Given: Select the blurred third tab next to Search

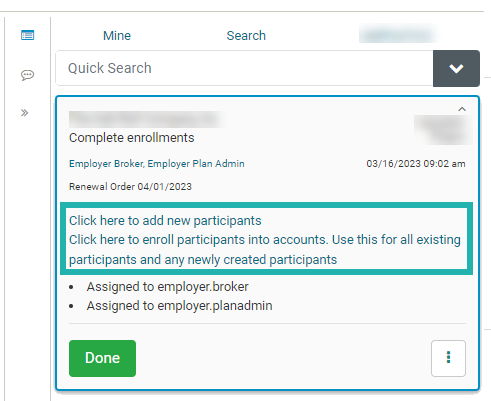Looking at the screenshot, I should click(397, 35).
